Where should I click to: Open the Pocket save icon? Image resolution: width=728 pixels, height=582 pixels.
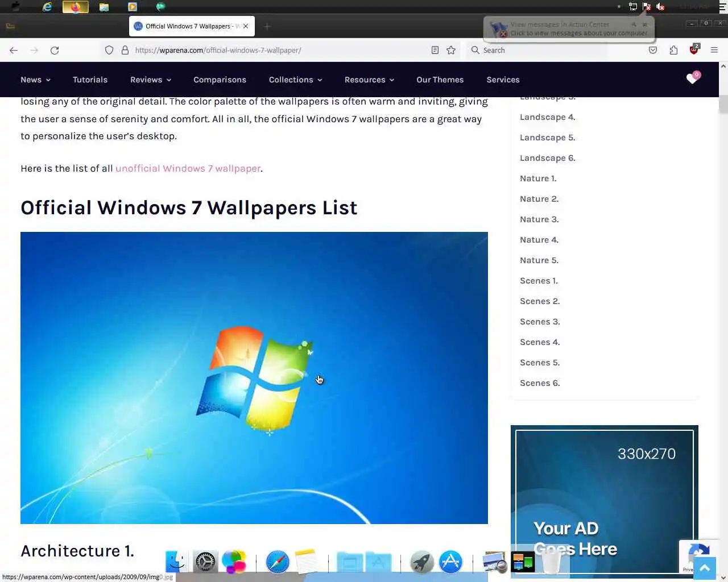653,50
